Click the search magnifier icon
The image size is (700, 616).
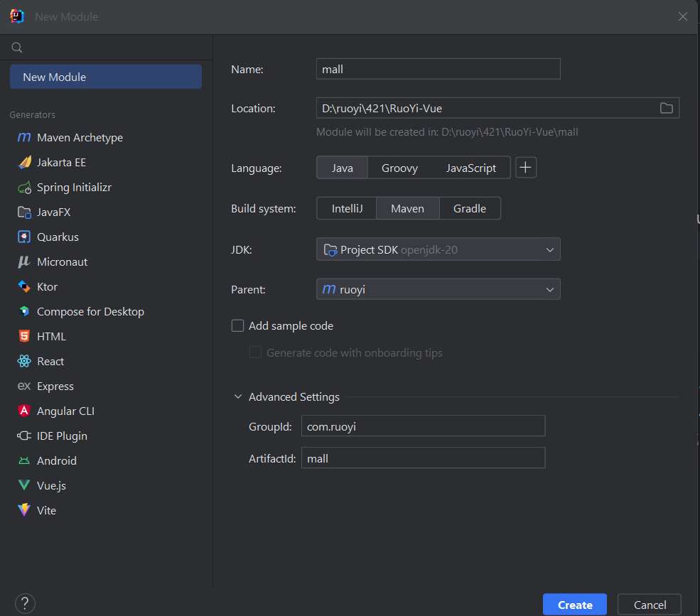pyautogui.click(x=17, y=48)
